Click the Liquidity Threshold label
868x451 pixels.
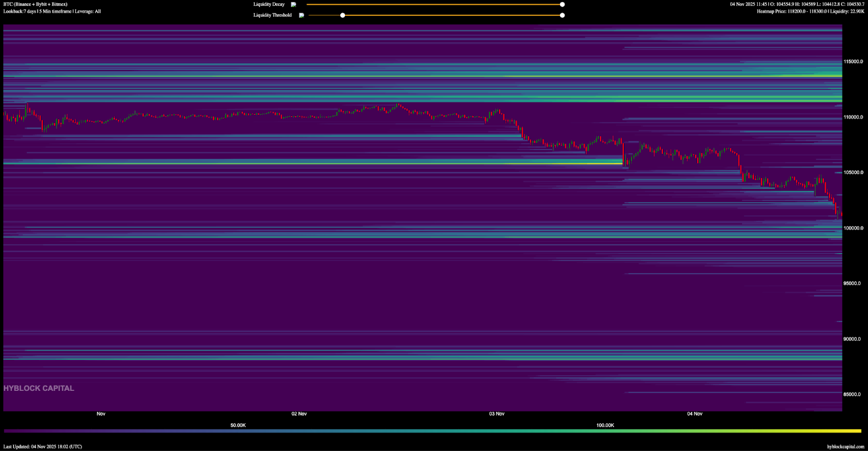[x=272, y=15]
